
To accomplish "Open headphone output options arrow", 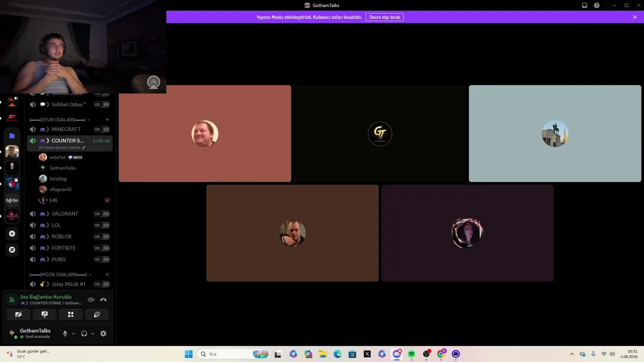I will (x=93, y=333).
